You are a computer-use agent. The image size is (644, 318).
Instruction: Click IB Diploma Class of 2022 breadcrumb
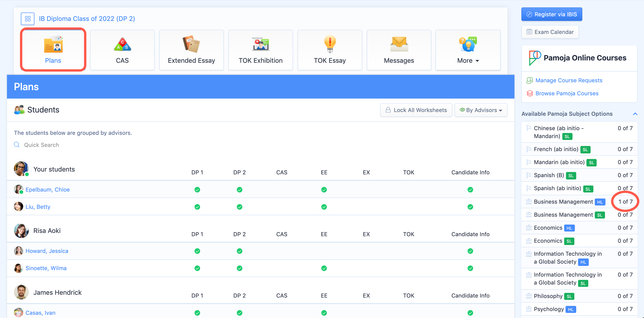point(87,19)
